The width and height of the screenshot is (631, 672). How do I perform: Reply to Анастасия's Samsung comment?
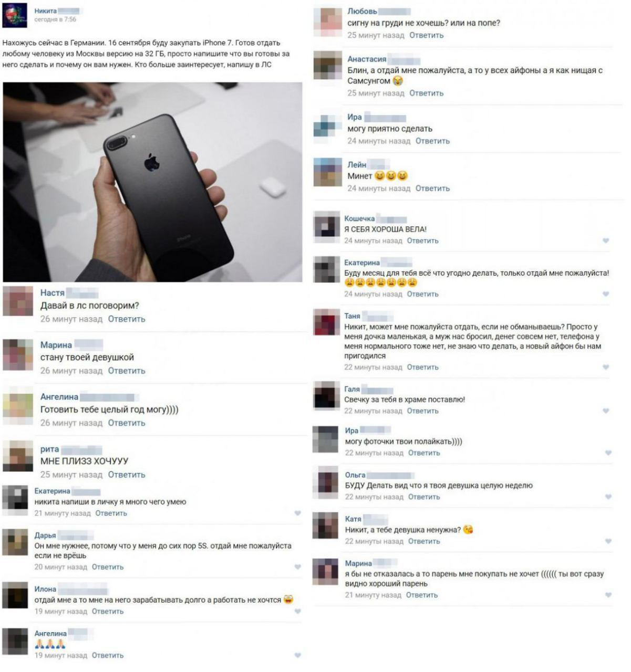(426, 93)
